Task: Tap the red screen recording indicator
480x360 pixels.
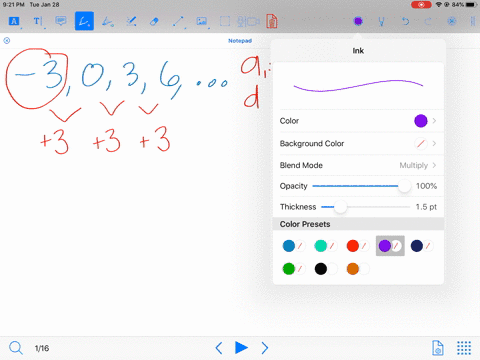Action: pyautogui.click(x=421, y=5)
